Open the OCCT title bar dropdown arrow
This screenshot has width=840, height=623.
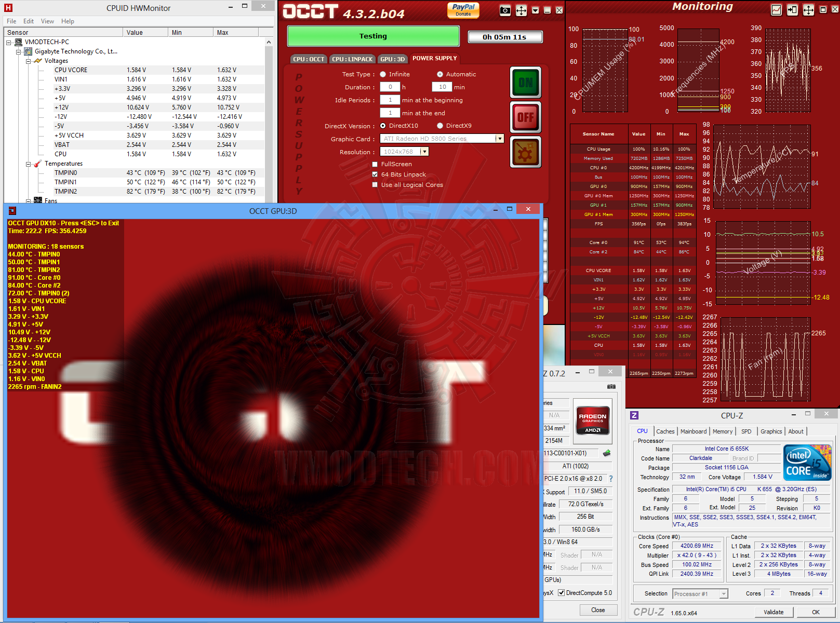[535, 10]
